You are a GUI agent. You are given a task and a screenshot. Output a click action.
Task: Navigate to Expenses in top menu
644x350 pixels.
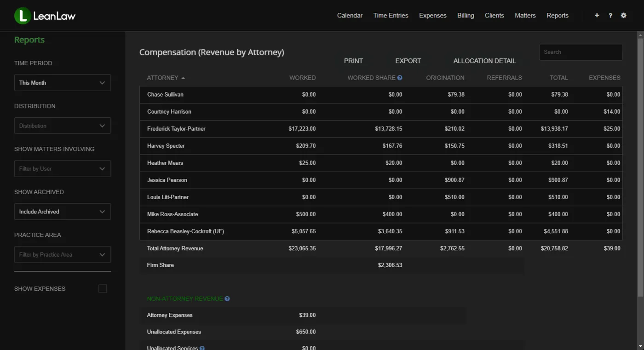point(432,15)
